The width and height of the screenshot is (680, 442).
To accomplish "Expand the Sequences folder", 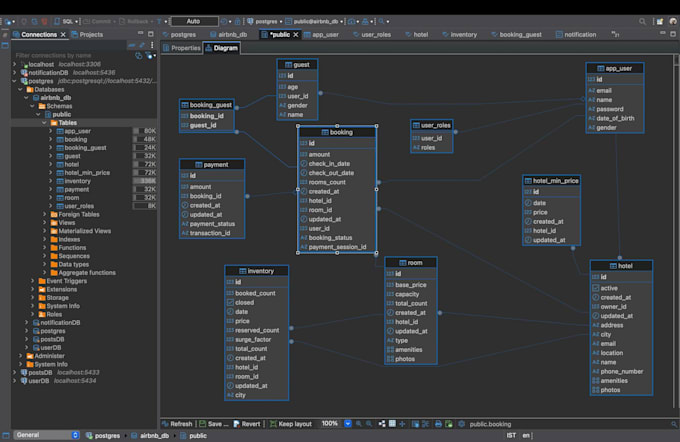I will 44,256.
